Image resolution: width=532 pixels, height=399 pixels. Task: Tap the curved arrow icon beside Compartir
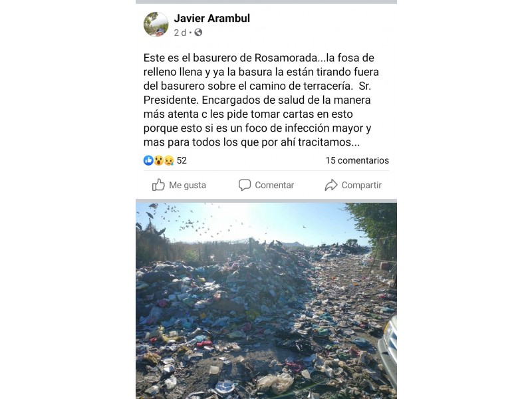click(x=331, y=185)
